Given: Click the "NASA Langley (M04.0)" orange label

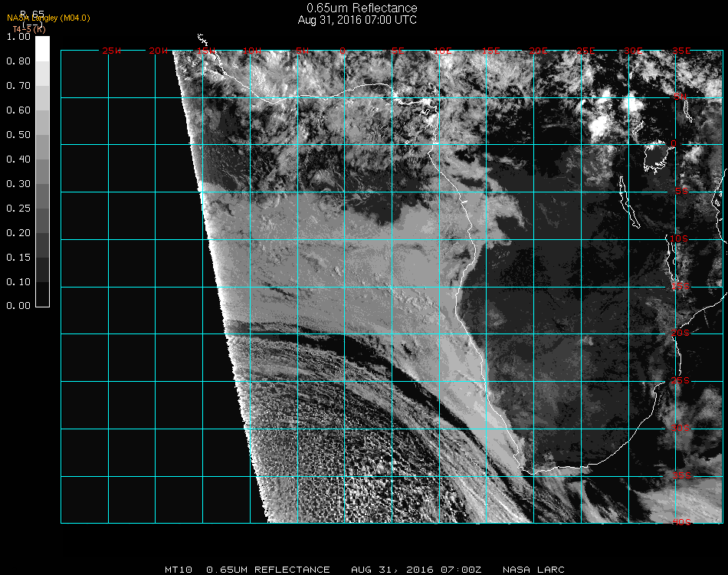Looking at the screenshot, I should click(48, 18).
